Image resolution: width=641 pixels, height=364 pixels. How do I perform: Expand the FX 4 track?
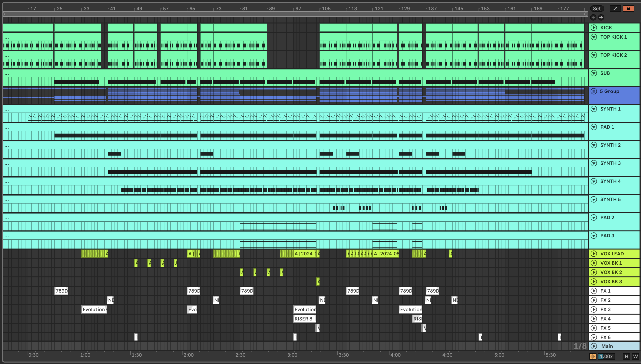pos(594,319)
